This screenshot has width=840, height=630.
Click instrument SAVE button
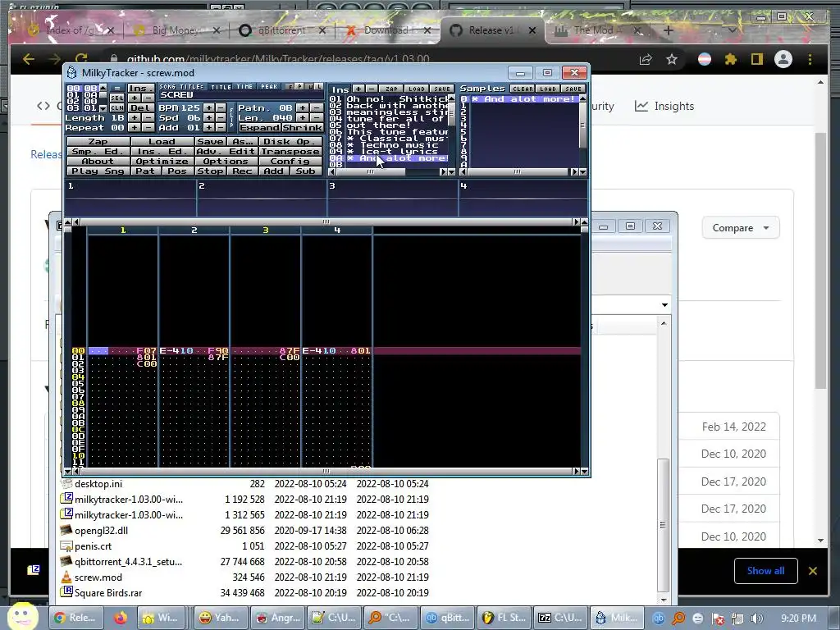442,89
